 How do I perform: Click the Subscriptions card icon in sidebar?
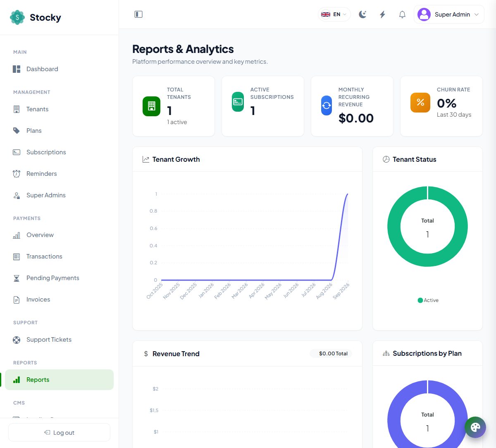[x=17, y=152]
